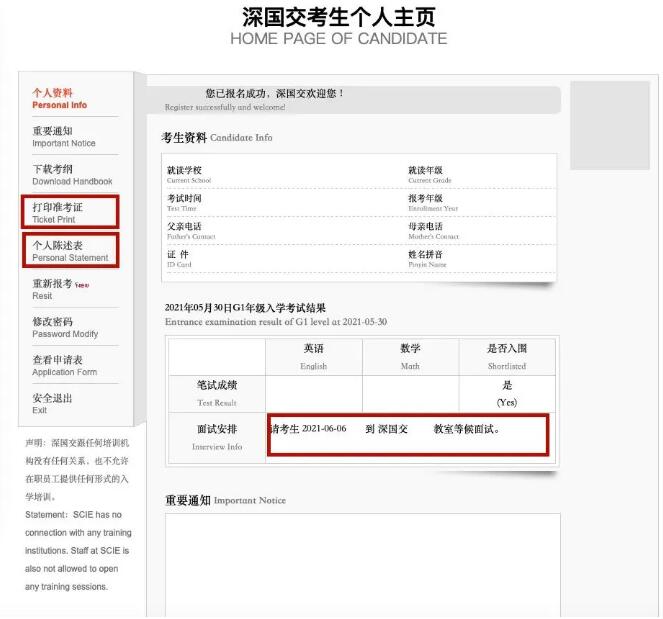Select the interview date text 2021-06-06

324,429
